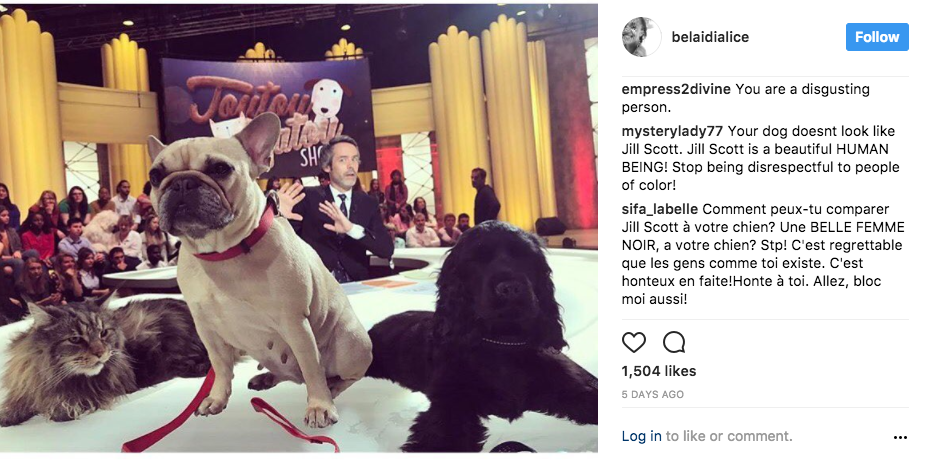Open the empress2divine commenter profile
Viewport: 929px width, 461px height.
pos(678,89)
